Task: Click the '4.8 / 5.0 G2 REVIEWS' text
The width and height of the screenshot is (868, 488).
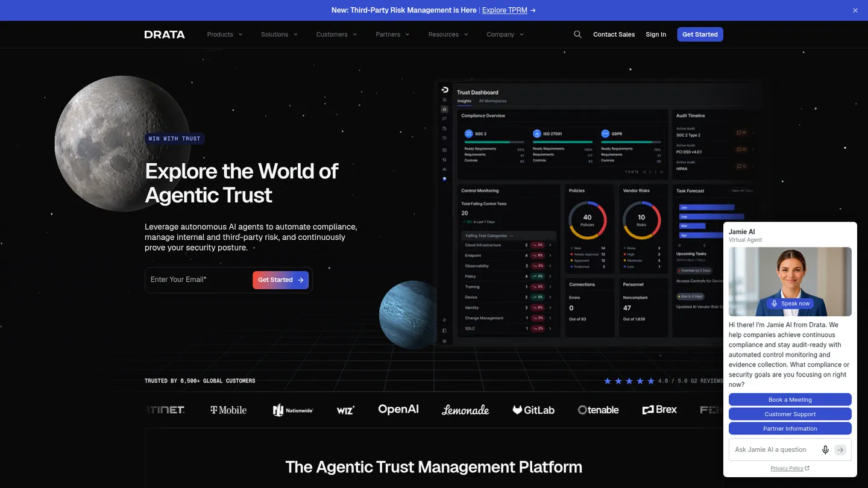Action: click(x=691, y=381)
